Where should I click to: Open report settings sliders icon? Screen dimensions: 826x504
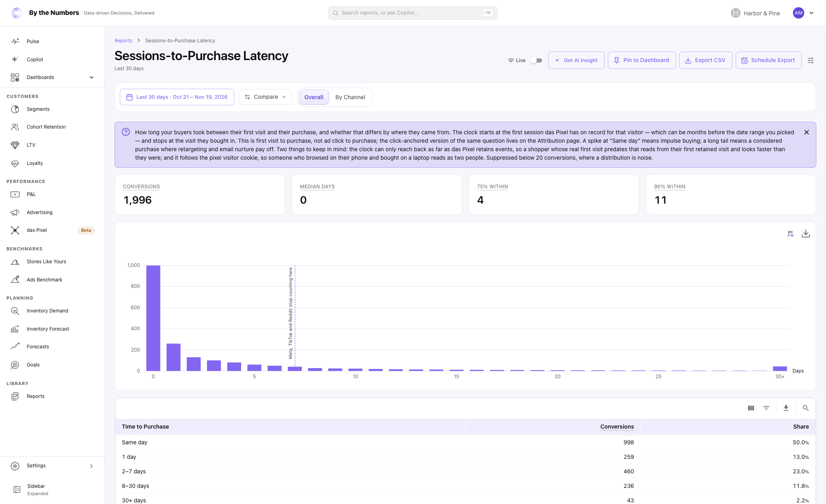click(x=811, y=60)
